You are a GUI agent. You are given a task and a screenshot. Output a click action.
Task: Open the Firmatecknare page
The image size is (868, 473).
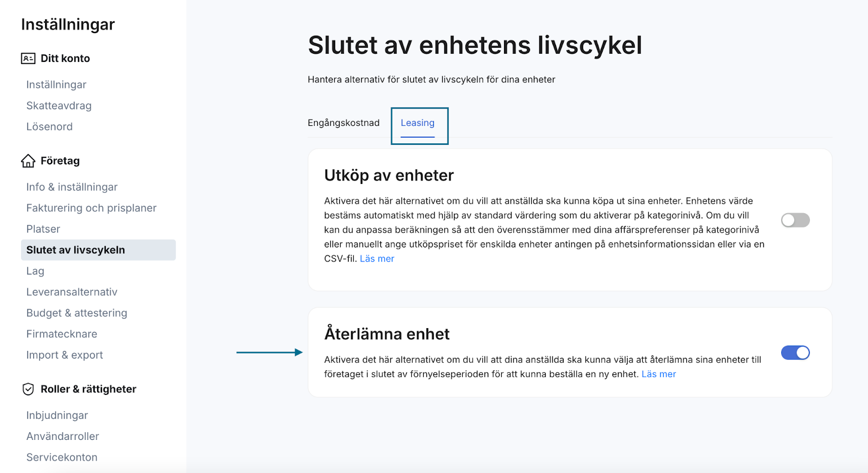[62, 334]
